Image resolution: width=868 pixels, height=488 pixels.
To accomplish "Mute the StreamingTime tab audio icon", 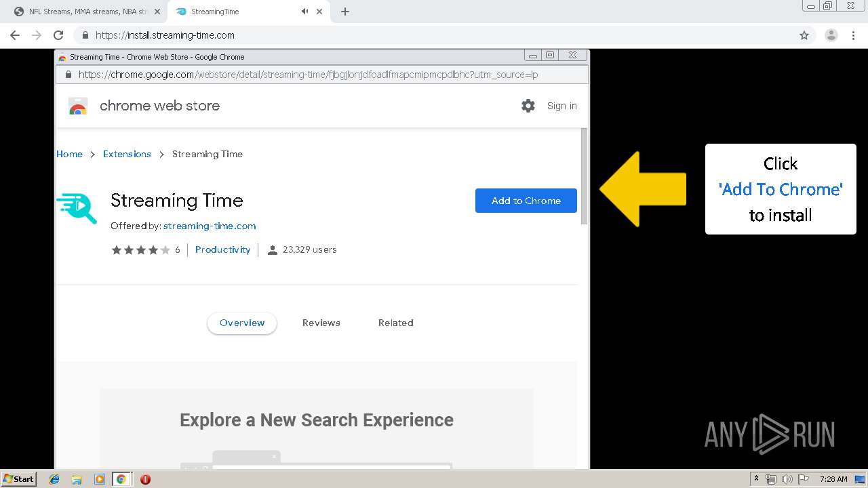I will pyautogui.click(x=304, y=12).
